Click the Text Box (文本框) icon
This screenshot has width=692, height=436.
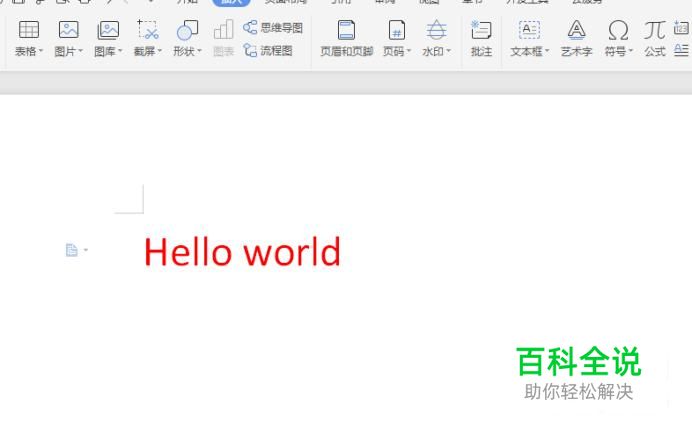point(529,30)
